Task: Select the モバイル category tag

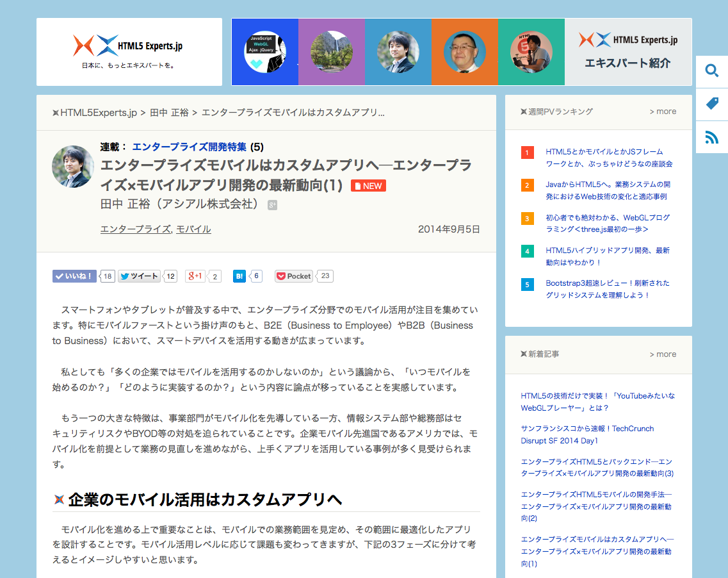Action: pyautogui.click(x=193, y=229)
